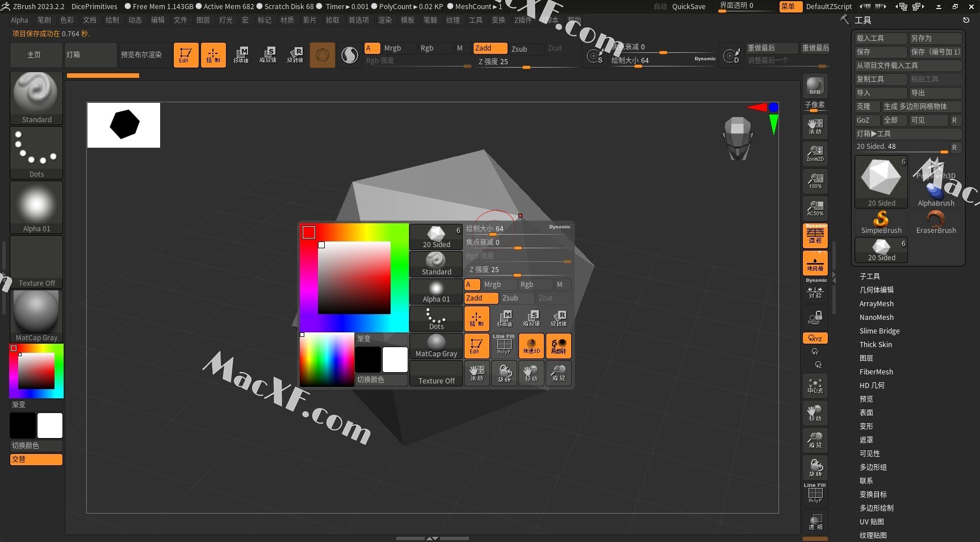Click the 切换颜色 (Switch Color) button on left shelf
Image resolution: width=980 pixels, height=542 pixels.
(36, 445)
